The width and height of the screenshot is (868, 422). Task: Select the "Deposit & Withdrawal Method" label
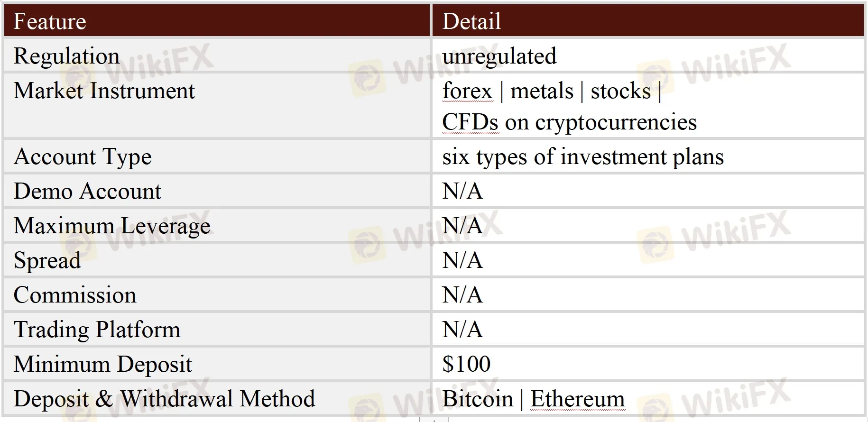[x=164, y=399]
